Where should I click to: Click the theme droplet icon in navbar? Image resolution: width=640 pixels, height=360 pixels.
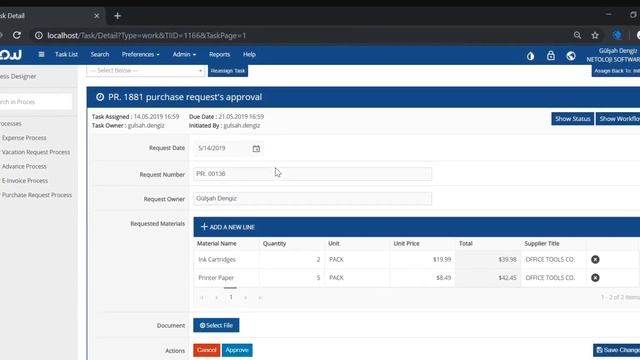coord(530,56)
